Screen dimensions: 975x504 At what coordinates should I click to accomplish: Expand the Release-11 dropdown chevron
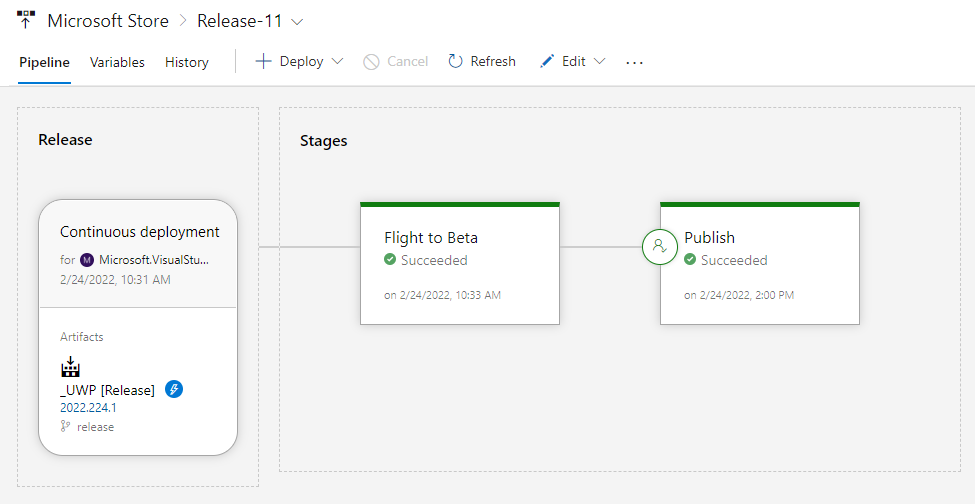[296, 21]
